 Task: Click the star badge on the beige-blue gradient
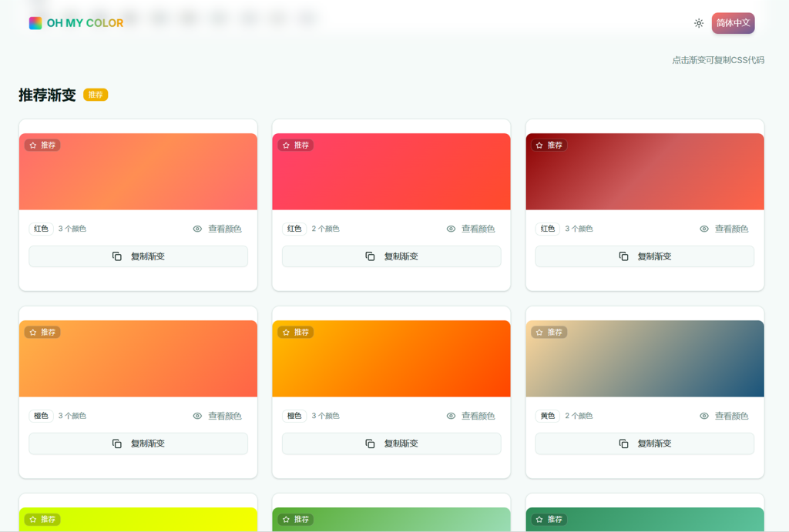click(549, 333)
